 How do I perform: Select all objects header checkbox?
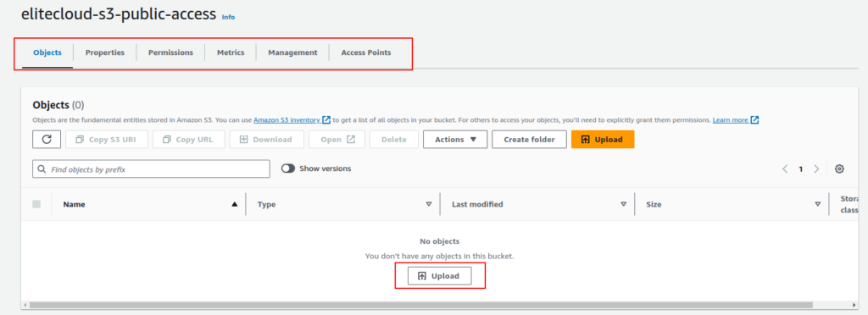[36, 204]
